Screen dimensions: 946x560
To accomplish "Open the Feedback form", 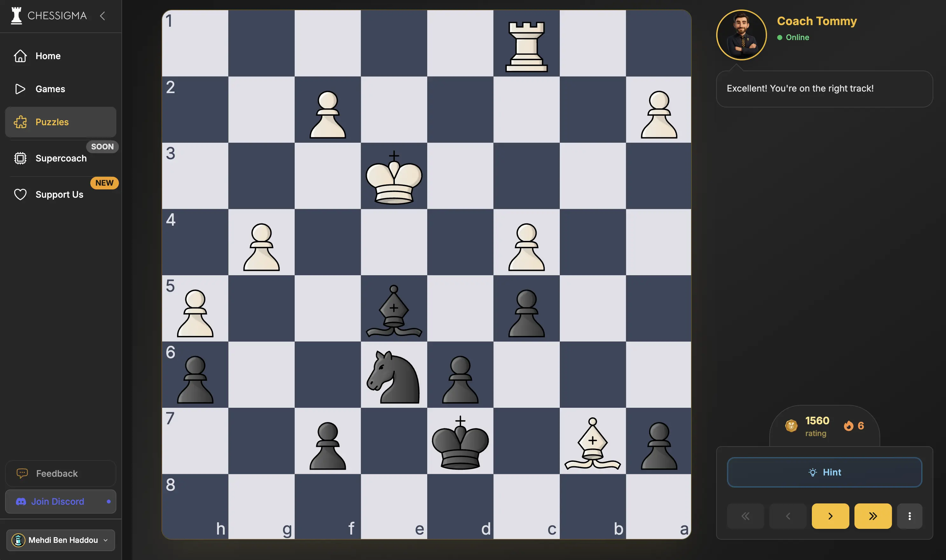I will click(x=60, y=473).
